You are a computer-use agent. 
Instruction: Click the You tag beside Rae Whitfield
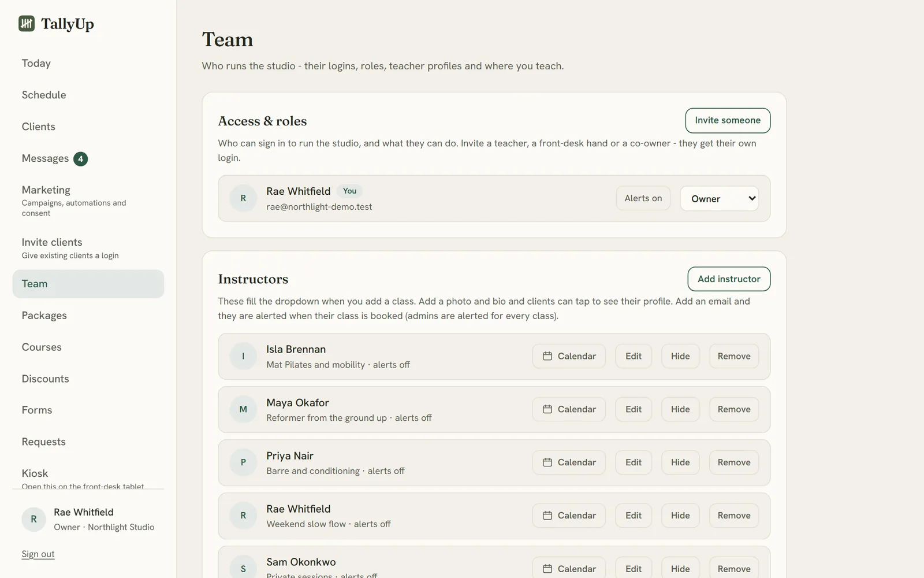349,191
